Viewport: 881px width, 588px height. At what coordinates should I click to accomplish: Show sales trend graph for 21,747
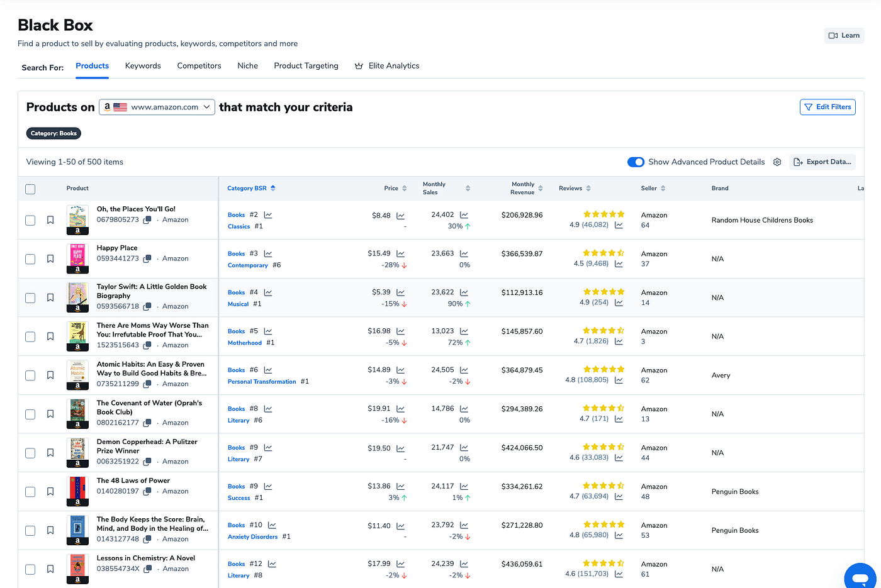click(464, 448)
